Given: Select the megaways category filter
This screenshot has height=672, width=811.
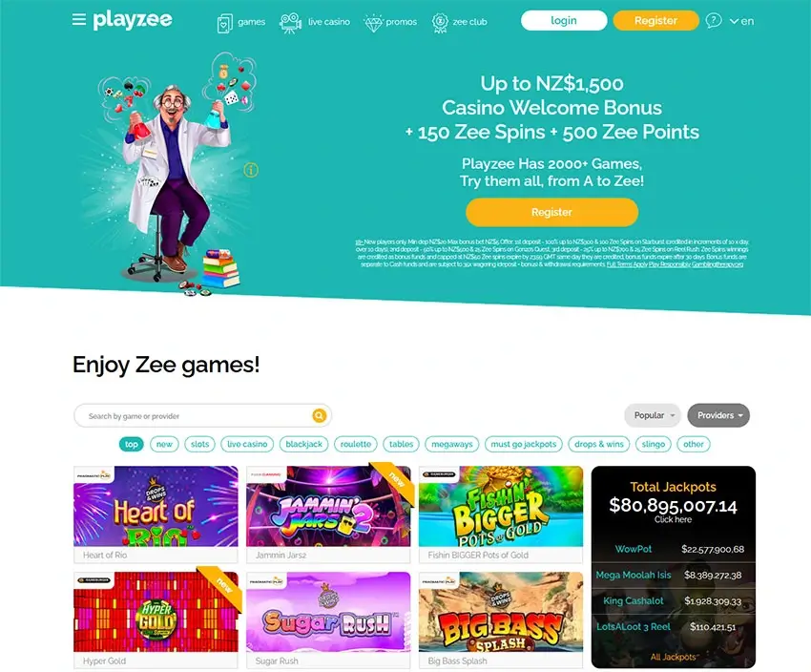Looking at the screenshot, I should click(452, 444).
